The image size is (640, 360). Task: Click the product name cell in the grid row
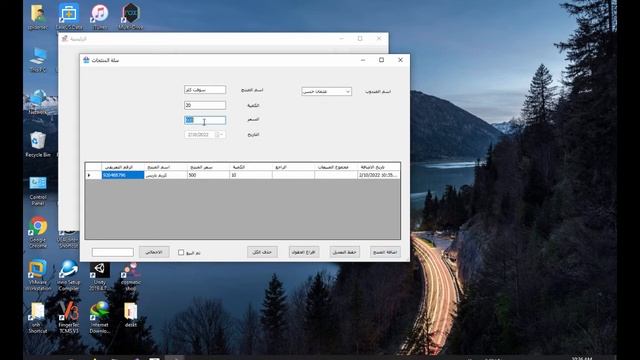166,175
